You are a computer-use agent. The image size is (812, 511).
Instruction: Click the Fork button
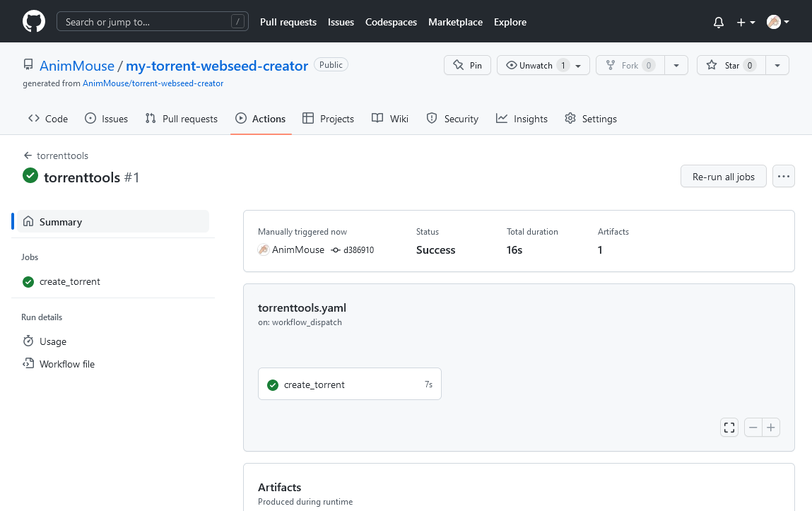630,65
